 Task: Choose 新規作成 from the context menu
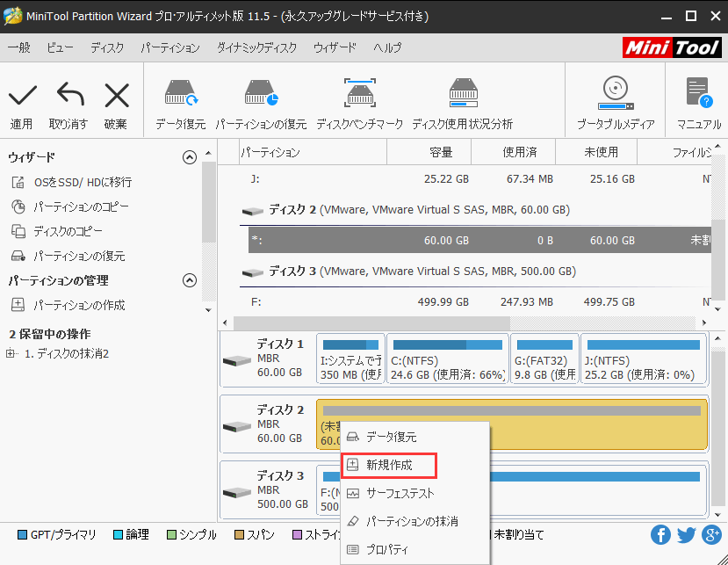click(x=389, y=464)
